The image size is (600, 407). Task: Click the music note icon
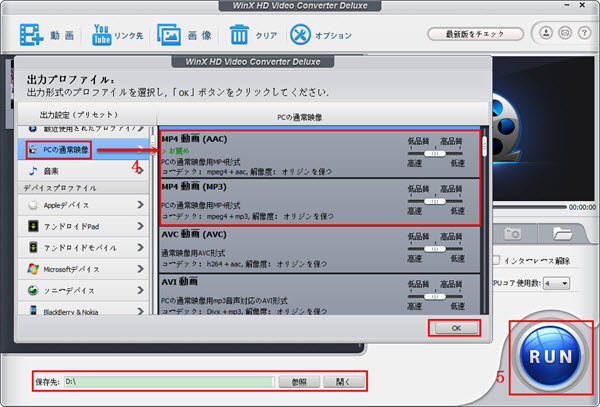pos(33,171)
